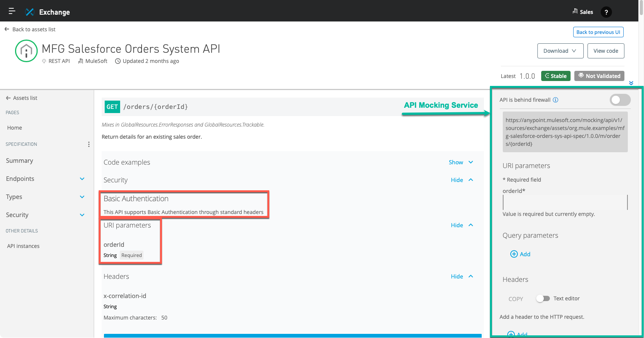Click the orderId input field

click(x=565, y=202)
